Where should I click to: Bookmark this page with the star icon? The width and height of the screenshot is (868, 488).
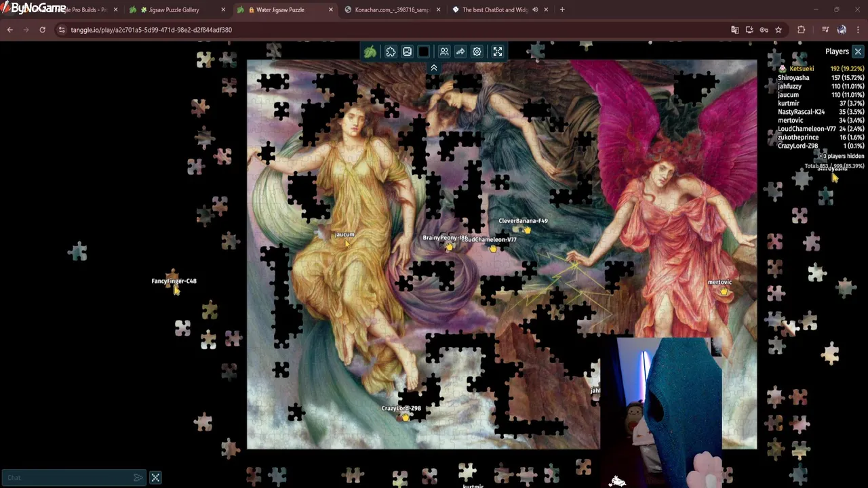click(778, 30)
